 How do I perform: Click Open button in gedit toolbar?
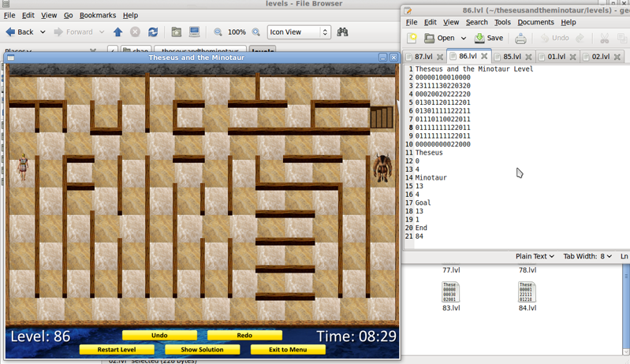pyautogui.click(x=440, y=38)
